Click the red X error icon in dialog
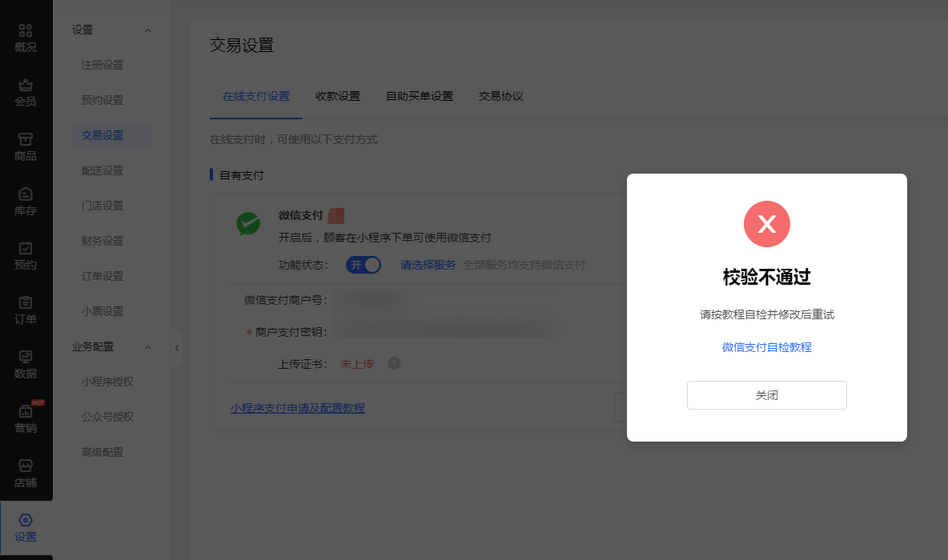Screen dimensions: 948x560 coord(766,224)
